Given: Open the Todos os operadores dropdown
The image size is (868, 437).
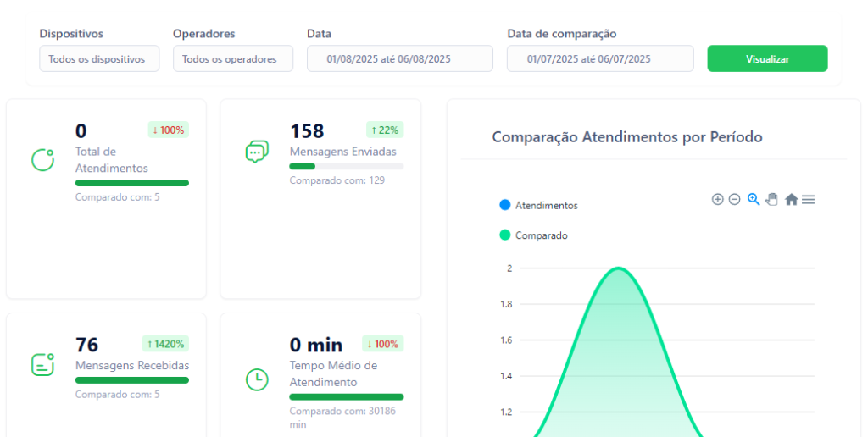Looking at the screenshot, I should click(x=233, y=58).
